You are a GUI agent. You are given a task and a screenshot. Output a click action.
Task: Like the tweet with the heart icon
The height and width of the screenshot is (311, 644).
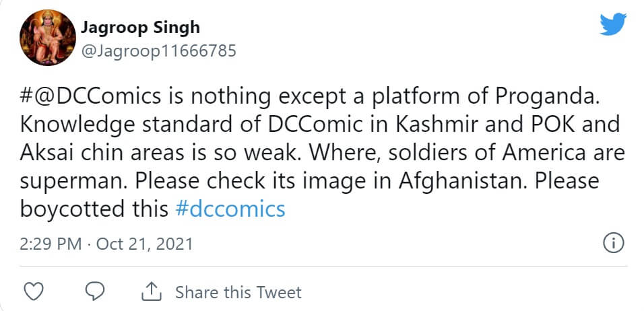[x=34, y=291]
